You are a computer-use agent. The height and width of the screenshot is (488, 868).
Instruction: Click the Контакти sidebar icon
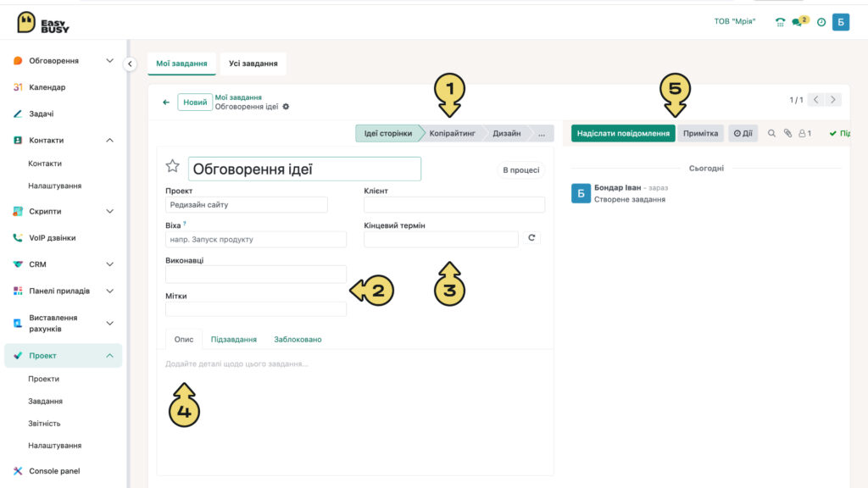click(x=18, y=141)
